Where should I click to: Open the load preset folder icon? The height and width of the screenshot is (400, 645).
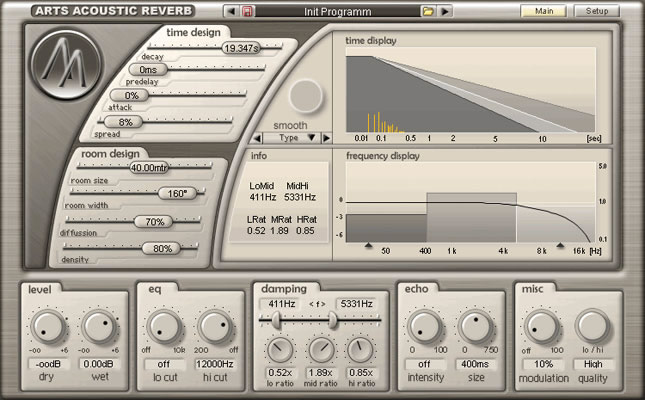pyautogui.click(x=428, y=11)
